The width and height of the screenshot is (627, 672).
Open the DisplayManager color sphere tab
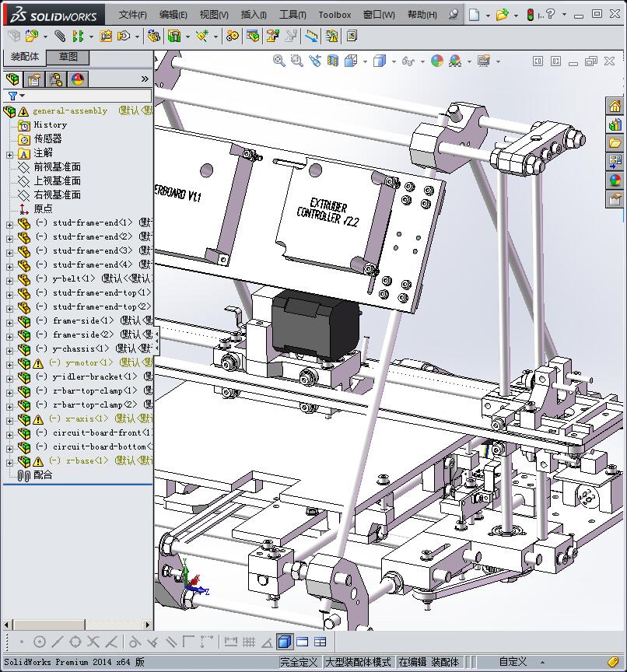coord(78,79)
